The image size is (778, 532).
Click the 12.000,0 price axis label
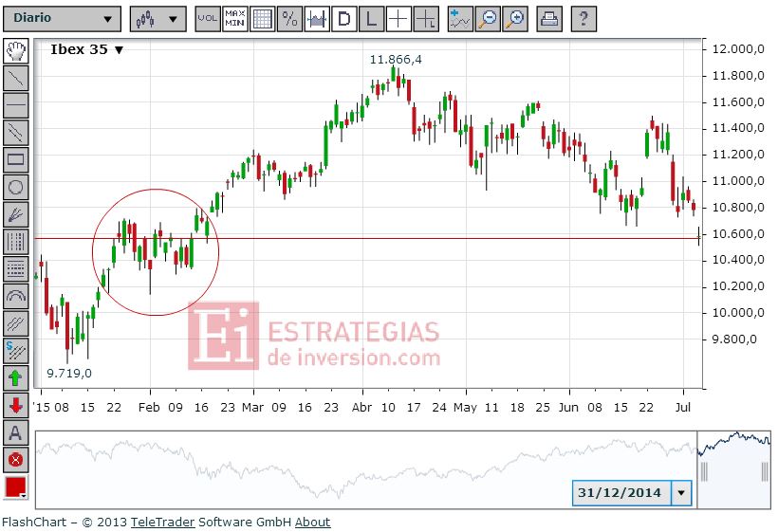tap(738, 49)
